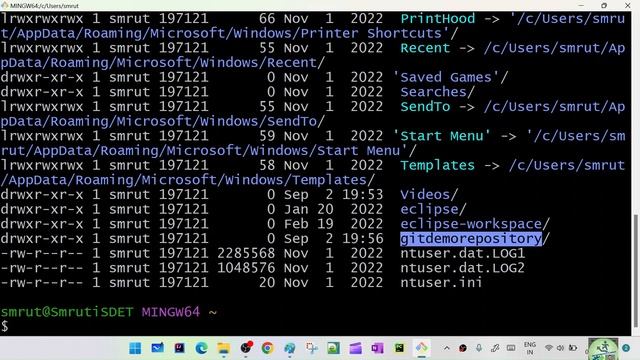Click the 19:56 timestamp of gitdemorepository

point(362,238)
